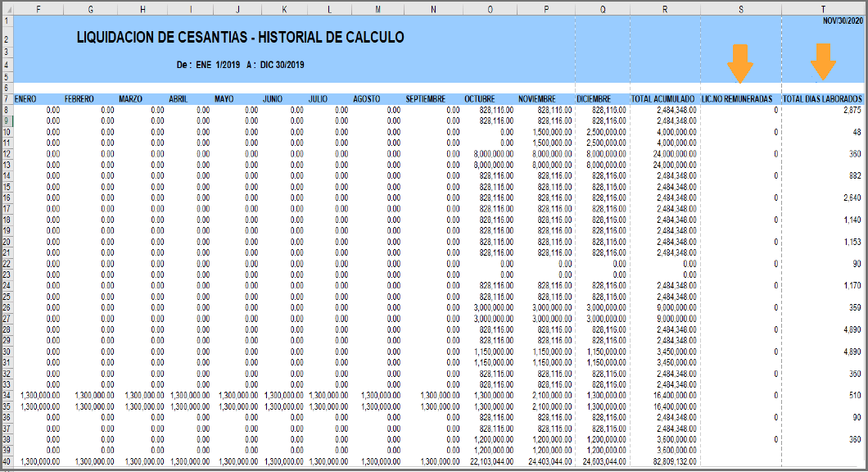
Task: Click the 'NOV/30/2020' date cell
Action: [843, 21]
